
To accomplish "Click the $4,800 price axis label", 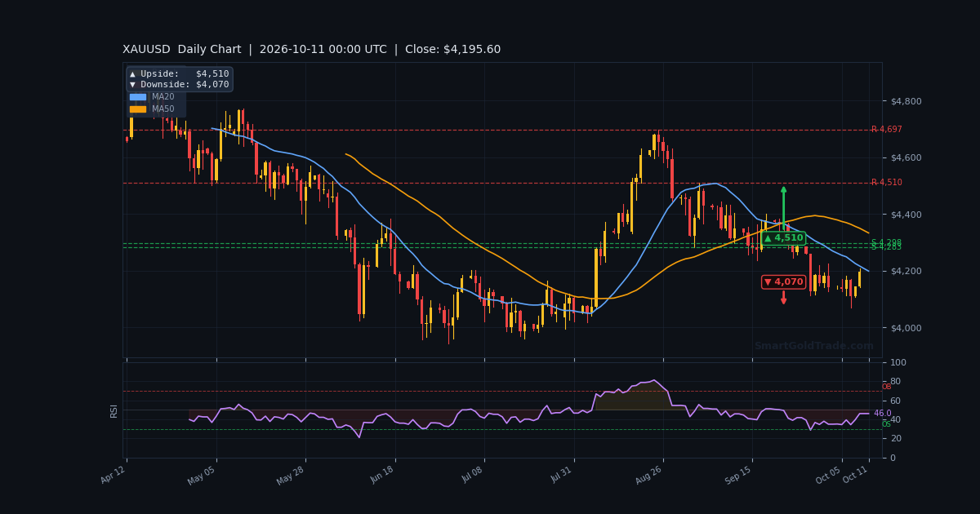I will (x=905, y=101).
